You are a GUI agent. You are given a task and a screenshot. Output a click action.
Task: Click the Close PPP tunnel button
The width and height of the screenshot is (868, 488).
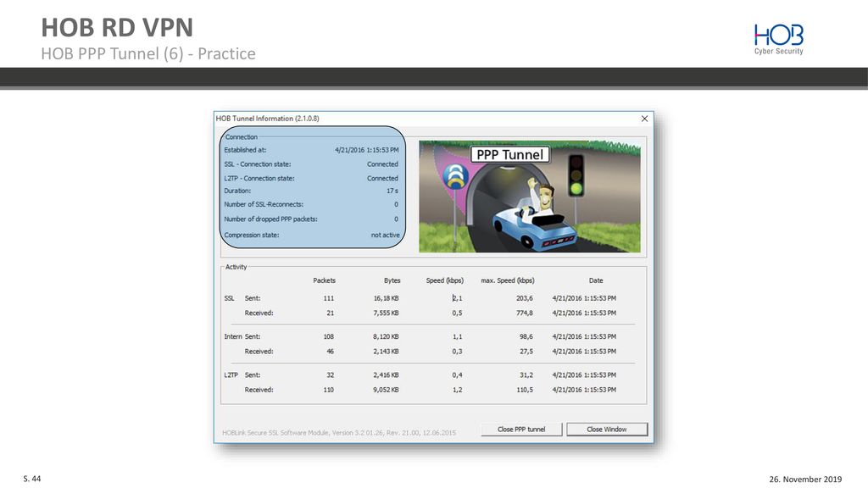coord(521,430)
